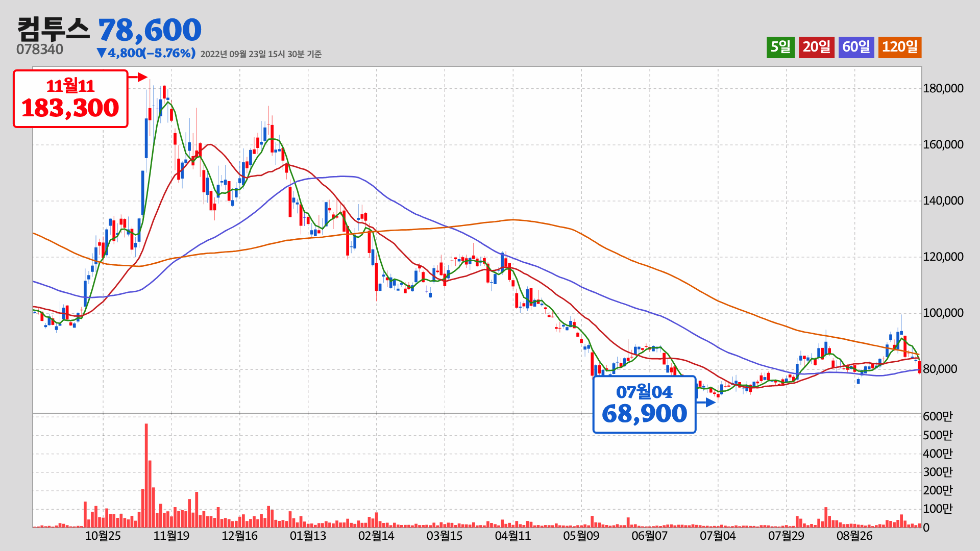Click the 180,000 price axis label

pos(943,88)
